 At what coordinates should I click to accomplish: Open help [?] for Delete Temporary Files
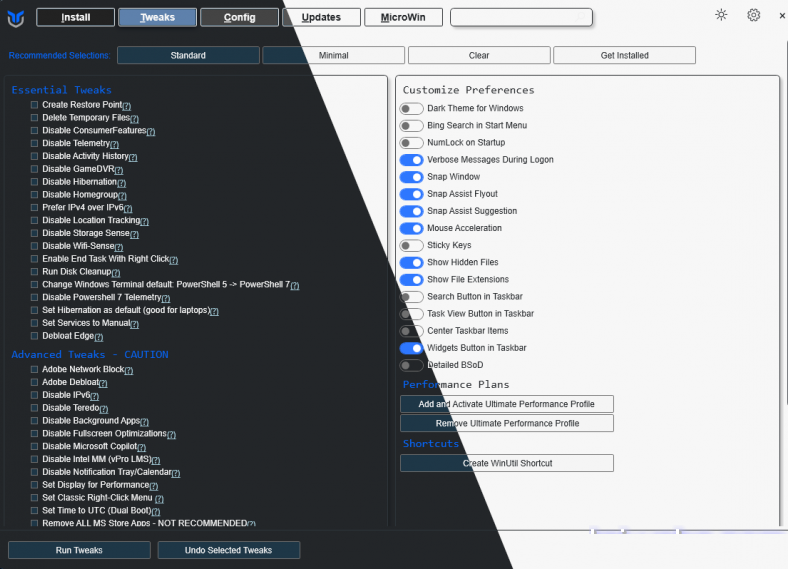pos(134,119)
